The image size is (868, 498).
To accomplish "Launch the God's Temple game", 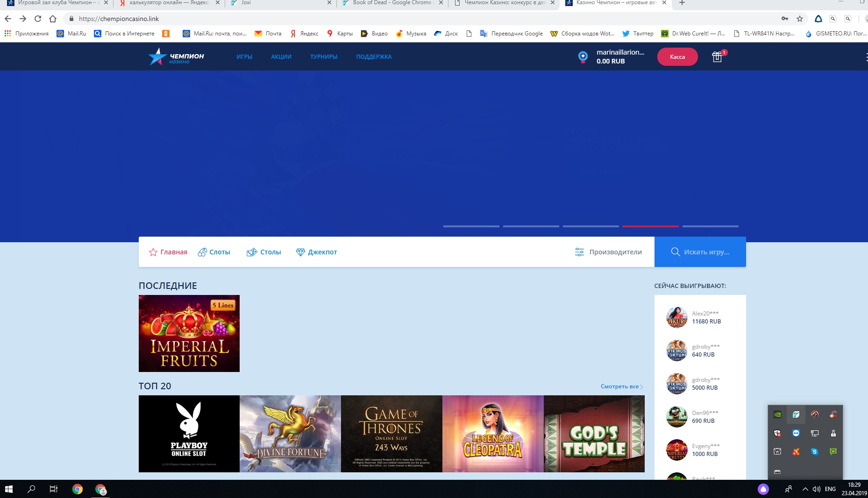I will click(x=594, y=434).
